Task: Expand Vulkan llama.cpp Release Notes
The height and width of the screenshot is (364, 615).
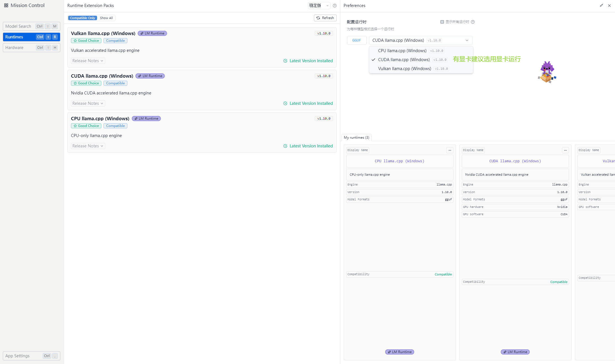Action: coord(88,61)
